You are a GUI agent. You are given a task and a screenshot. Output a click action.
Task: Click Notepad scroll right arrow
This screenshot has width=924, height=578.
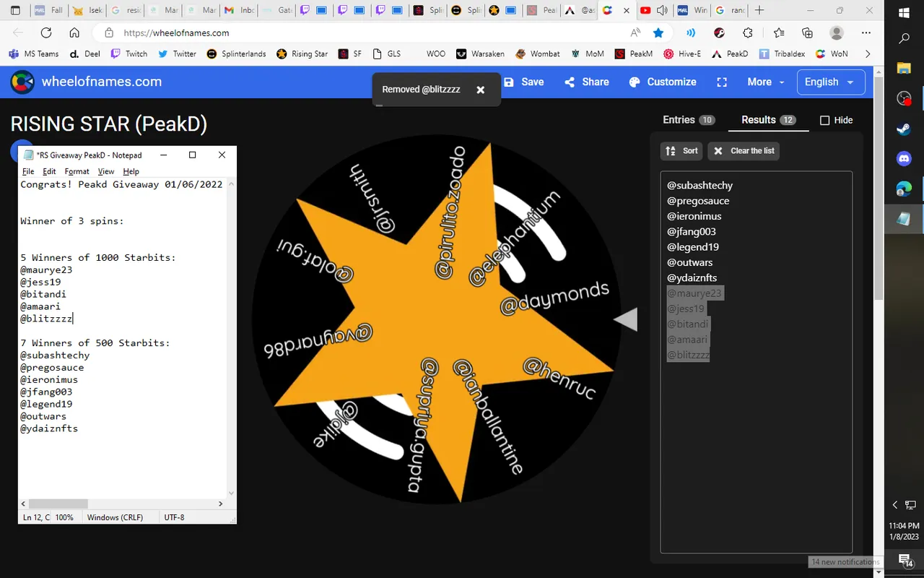pyautogui.click(x=222, y=504)
